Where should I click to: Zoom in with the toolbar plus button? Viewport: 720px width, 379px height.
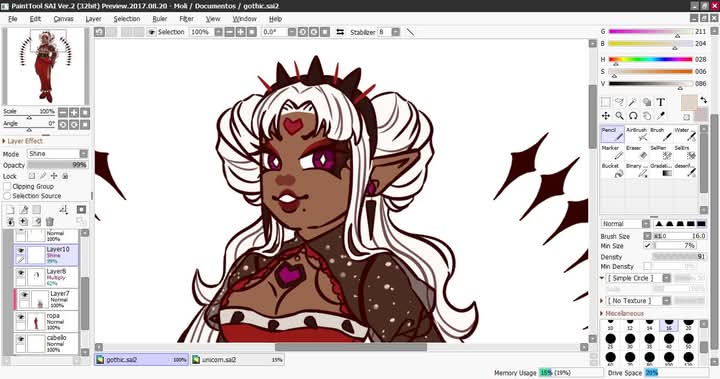[x=240, y=32]
